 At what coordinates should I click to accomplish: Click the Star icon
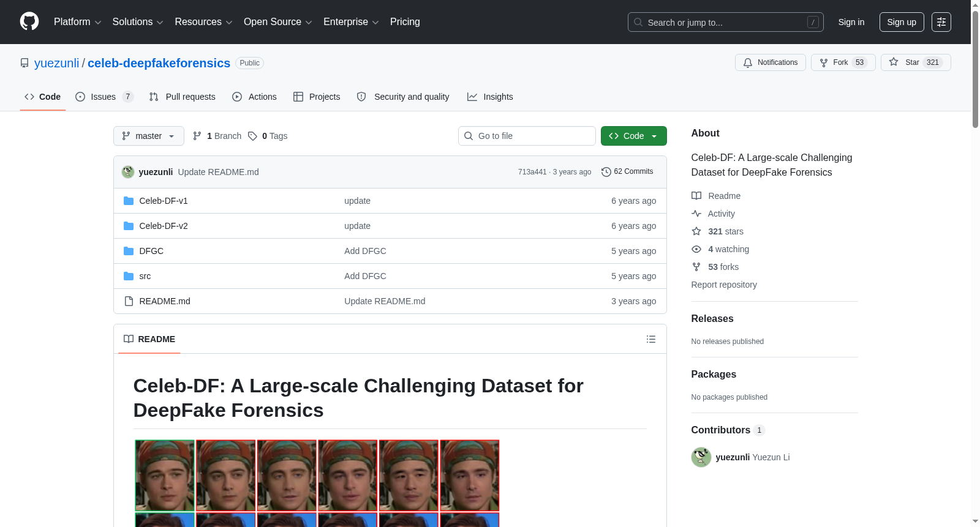pyautogui.click(x=894, y=62)
